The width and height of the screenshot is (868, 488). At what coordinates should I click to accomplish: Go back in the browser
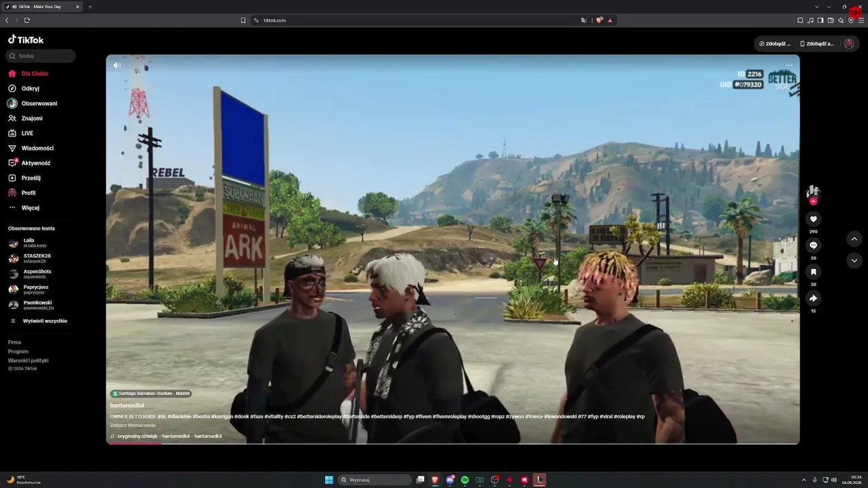(x=7, y=20)
